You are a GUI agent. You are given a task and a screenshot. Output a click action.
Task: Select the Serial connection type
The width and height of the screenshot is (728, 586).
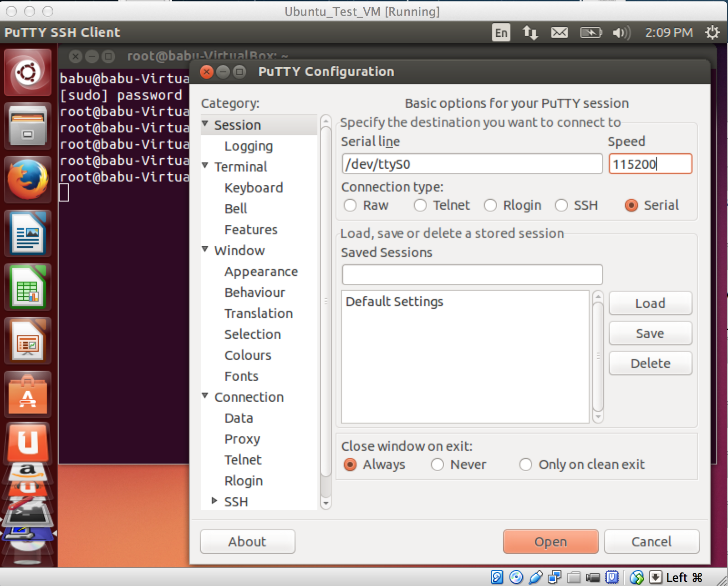(631, 205)
